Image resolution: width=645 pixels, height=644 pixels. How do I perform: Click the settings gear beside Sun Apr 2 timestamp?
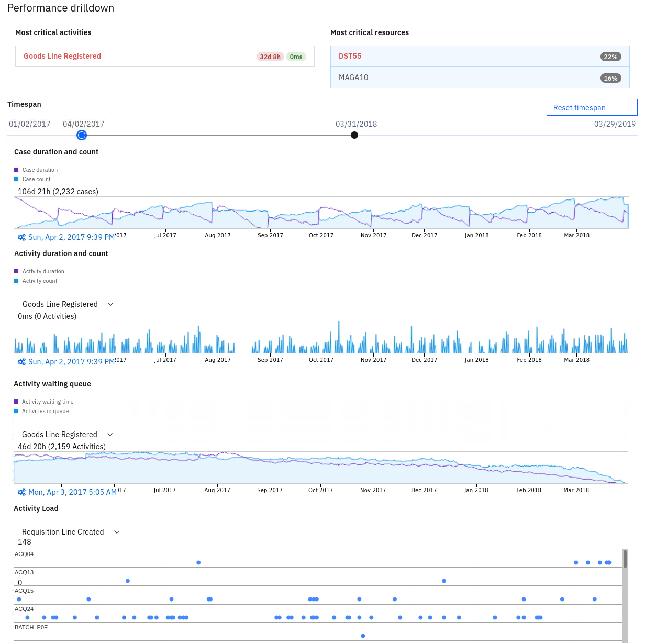[21, 237]
